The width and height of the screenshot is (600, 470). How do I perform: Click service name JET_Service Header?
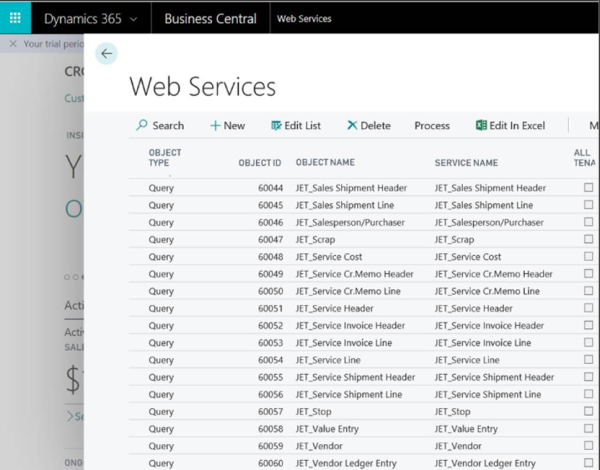coord(473,308)
